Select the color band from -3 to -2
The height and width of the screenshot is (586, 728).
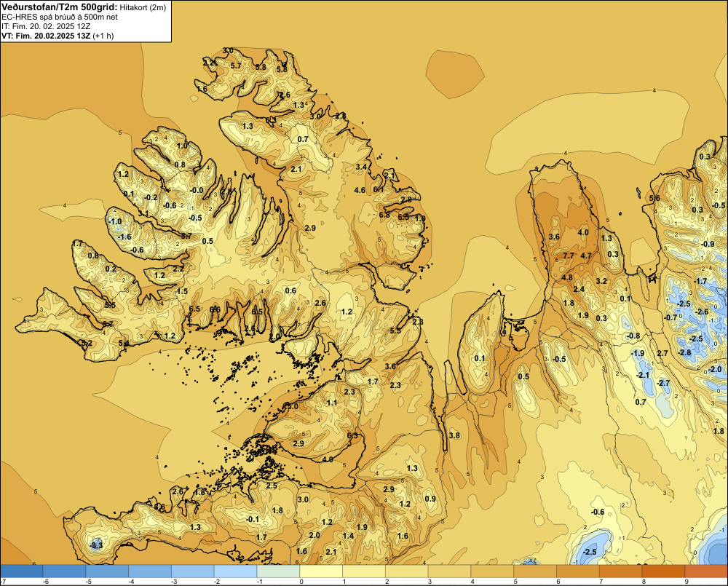[193, 571]
